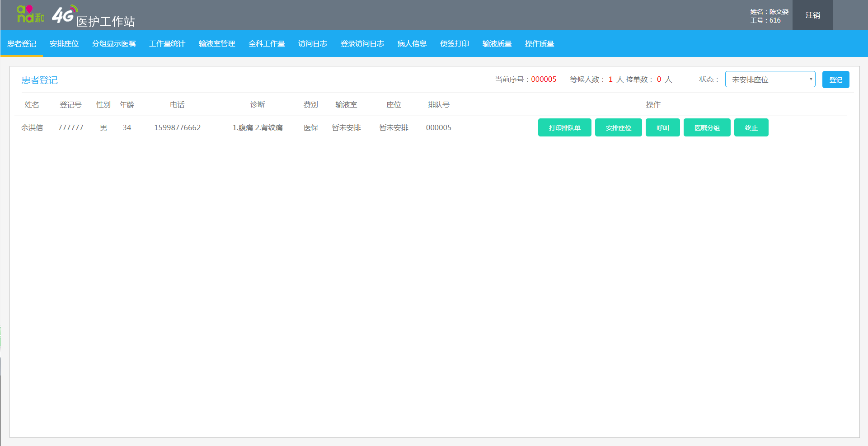Click green 安排座位 button for 余洪信
Screen dimensions: 868x446
coord(619,128)
